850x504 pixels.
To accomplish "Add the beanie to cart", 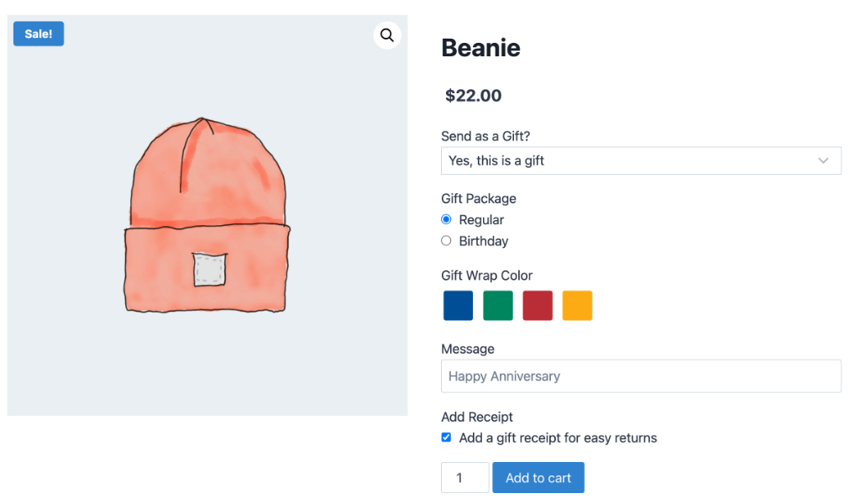I will 538,477.
